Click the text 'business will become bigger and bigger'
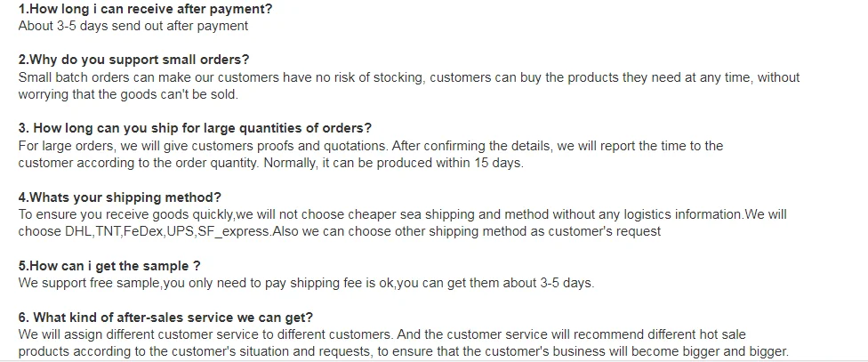Image resolution: width=868 pixels, height=362 pixels. tap(669, 352)
